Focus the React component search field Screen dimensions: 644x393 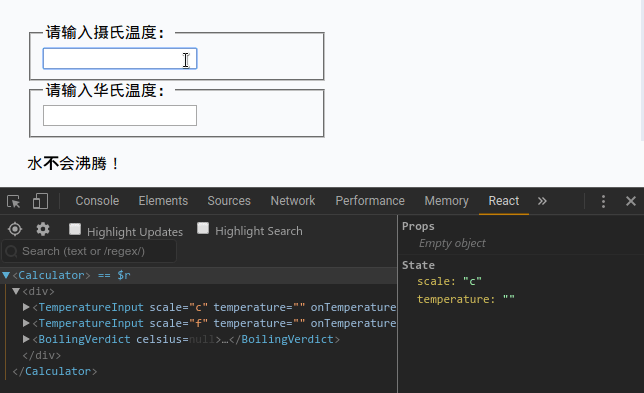[90, 251]
